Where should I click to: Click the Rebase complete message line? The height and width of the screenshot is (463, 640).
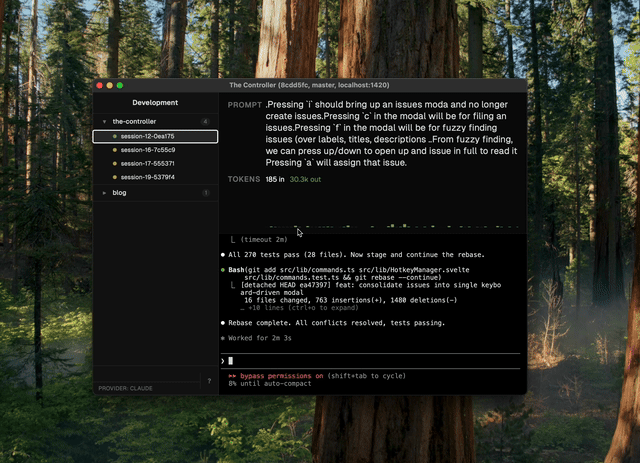[x=336, y=323]
